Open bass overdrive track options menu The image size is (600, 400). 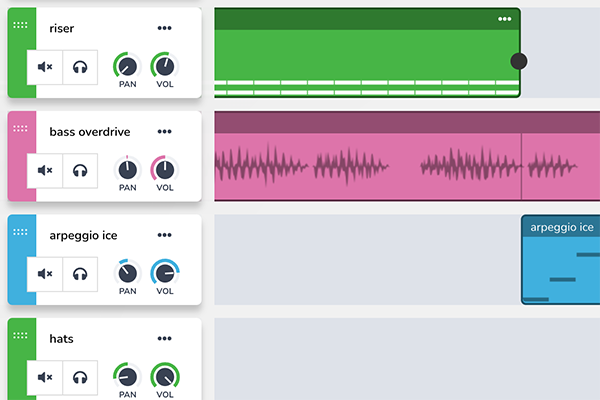165,132
